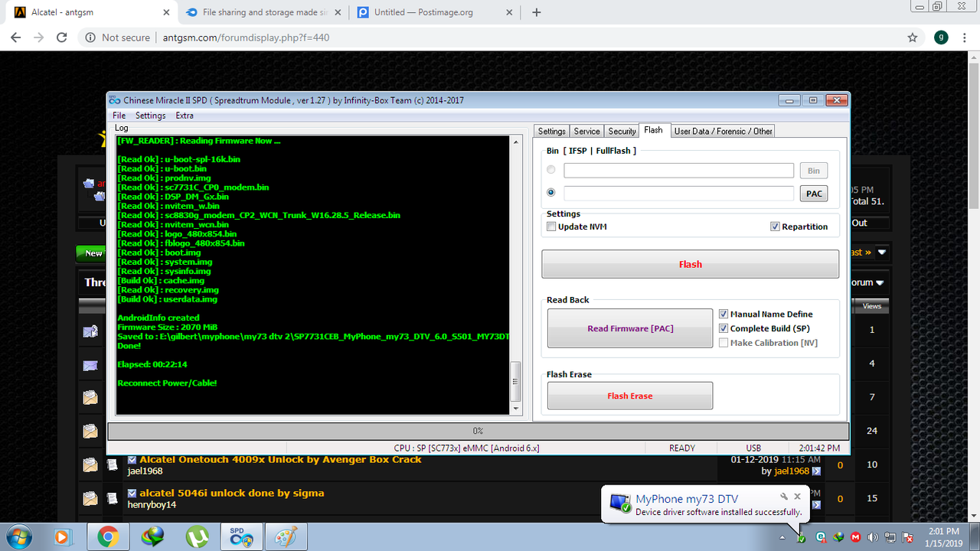Open the forum tools dropdown arrow
The image size is (980, 551).
click(x=880, y=282)
